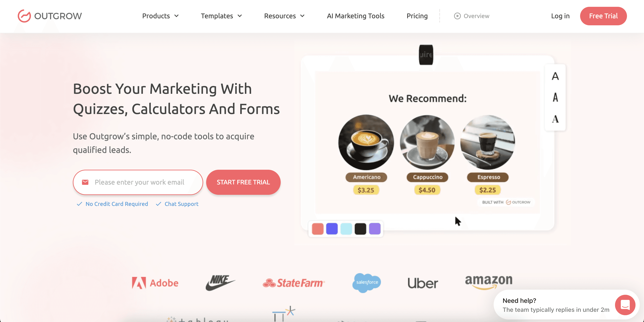Screen dimensions: 644x322
Task: Open the chat support bubble icon
Action: pyautogui.click(x=625, y=305)
